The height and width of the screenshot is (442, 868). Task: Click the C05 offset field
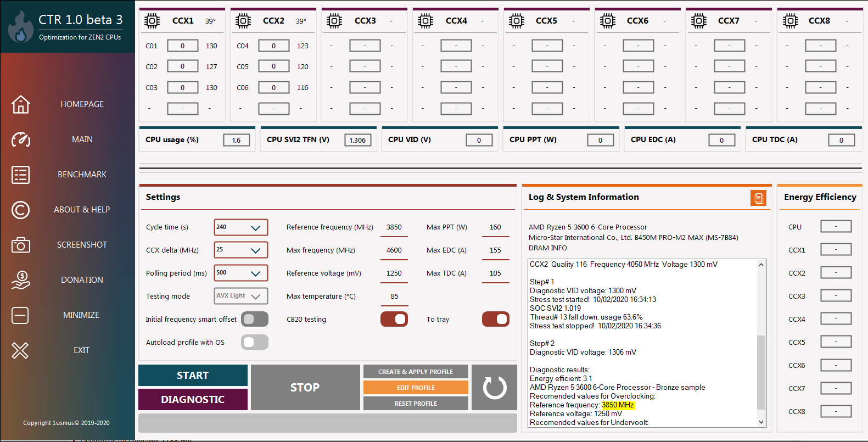tap(274, 66)
